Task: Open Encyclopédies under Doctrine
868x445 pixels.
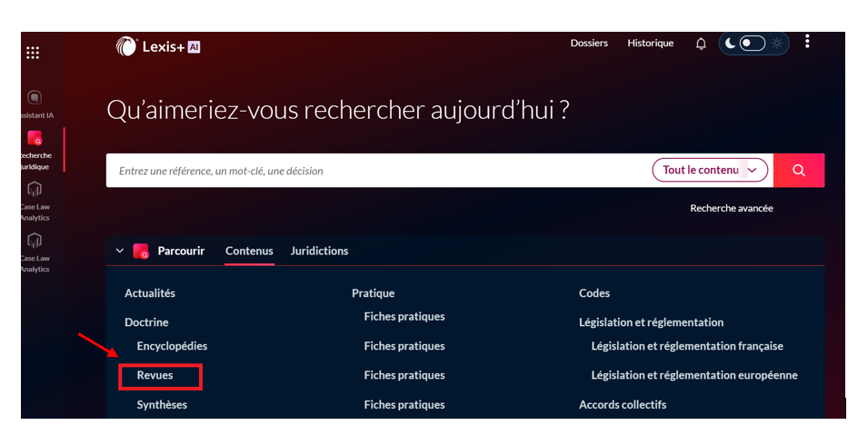Action: coord(172,346)
